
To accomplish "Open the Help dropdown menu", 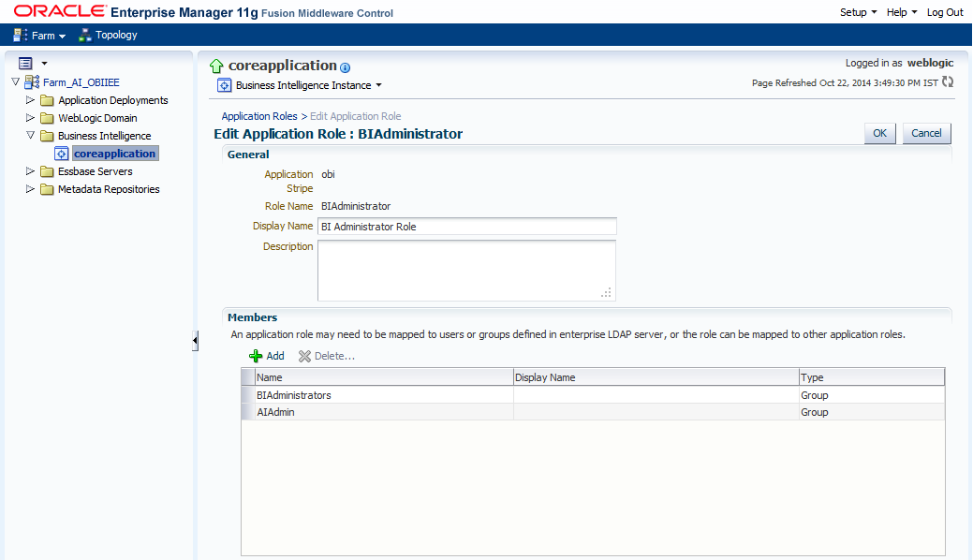I will point(902,12).
